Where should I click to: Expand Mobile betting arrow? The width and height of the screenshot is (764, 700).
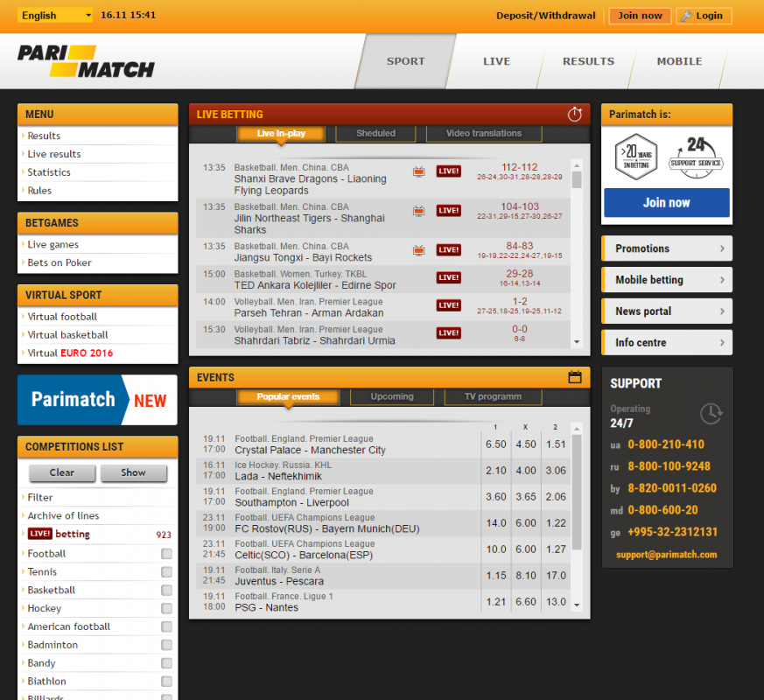click(722, 280)
